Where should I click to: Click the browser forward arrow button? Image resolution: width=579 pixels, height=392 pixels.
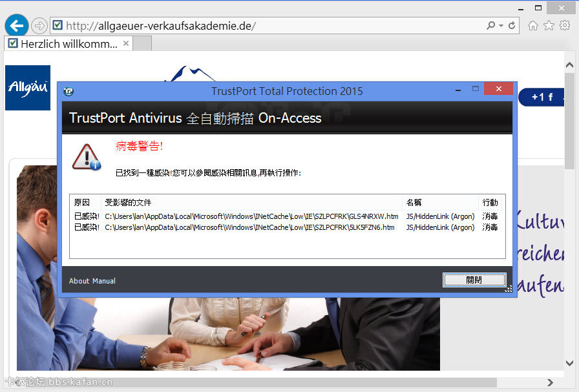coord(39,26)
